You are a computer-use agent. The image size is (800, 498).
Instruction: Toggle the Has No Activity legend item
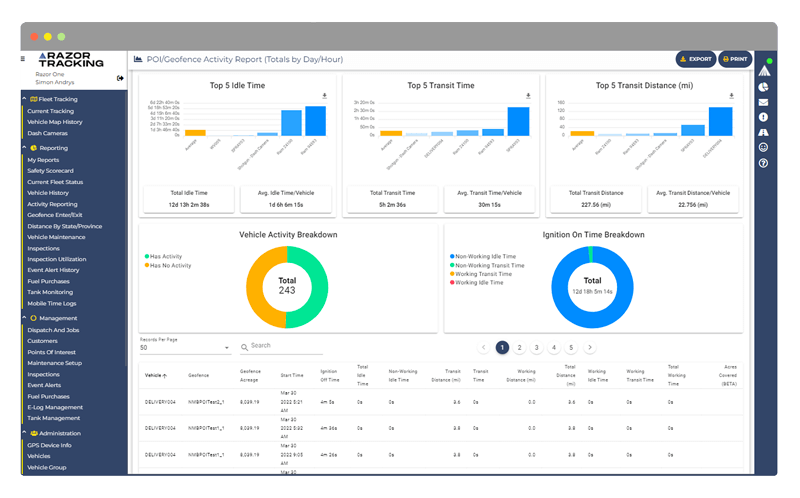tap(168, 265)
